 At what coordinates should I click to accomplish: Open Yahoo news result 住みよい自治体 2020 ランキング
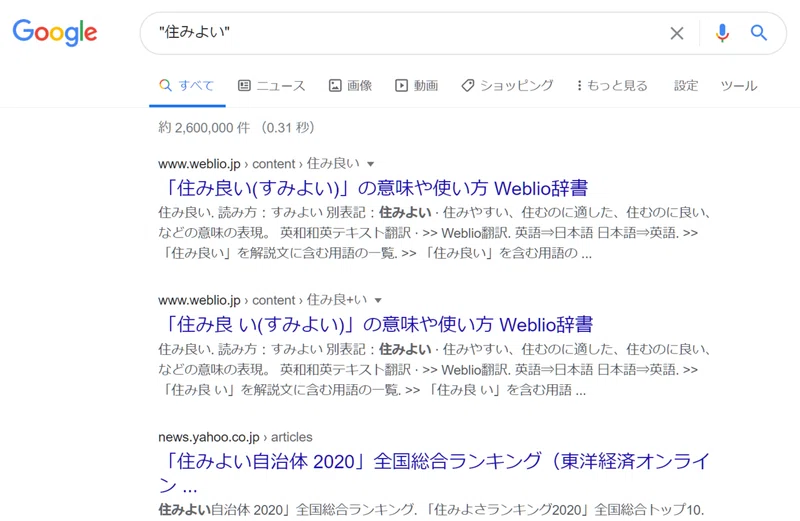pos(434,473)
